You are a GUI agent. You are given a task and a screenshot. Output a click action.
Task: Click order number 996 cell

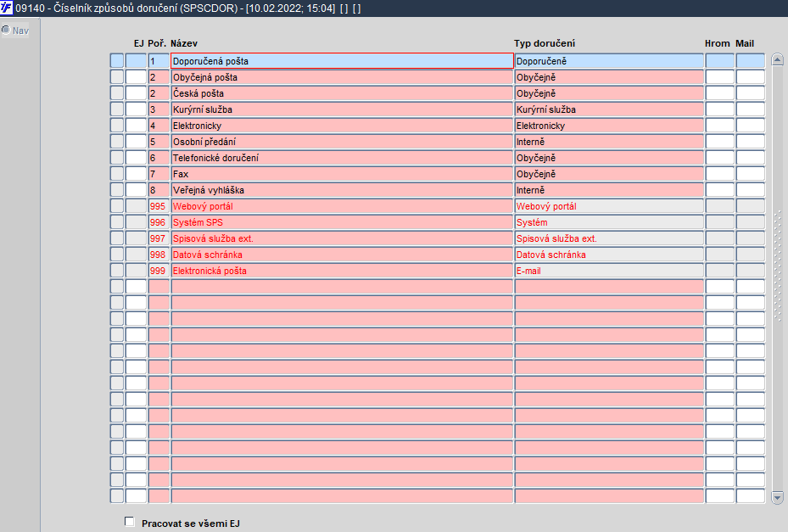click(159, 221)
